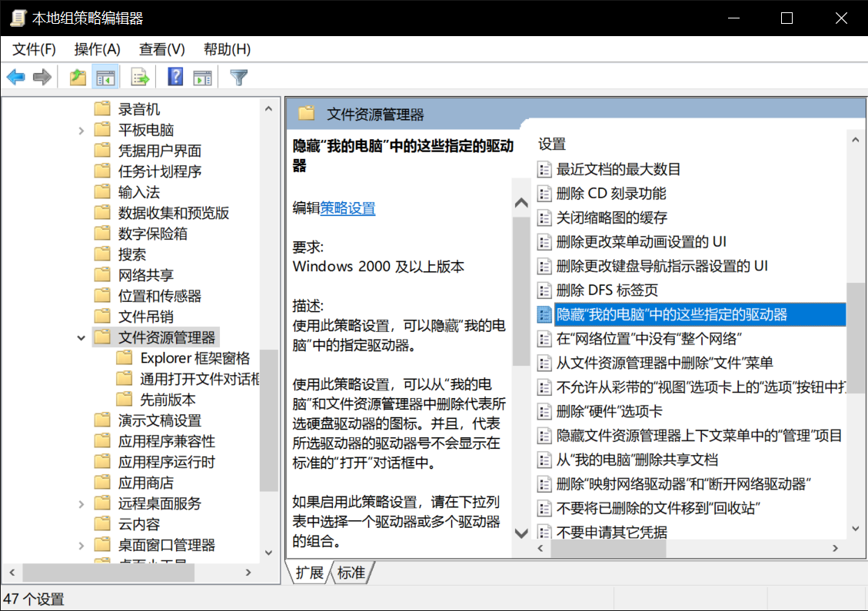This screenshot has width=868, height=611.
Task: Toggle the Show/Hide action pane icon
Action: (x=203, y=77)
